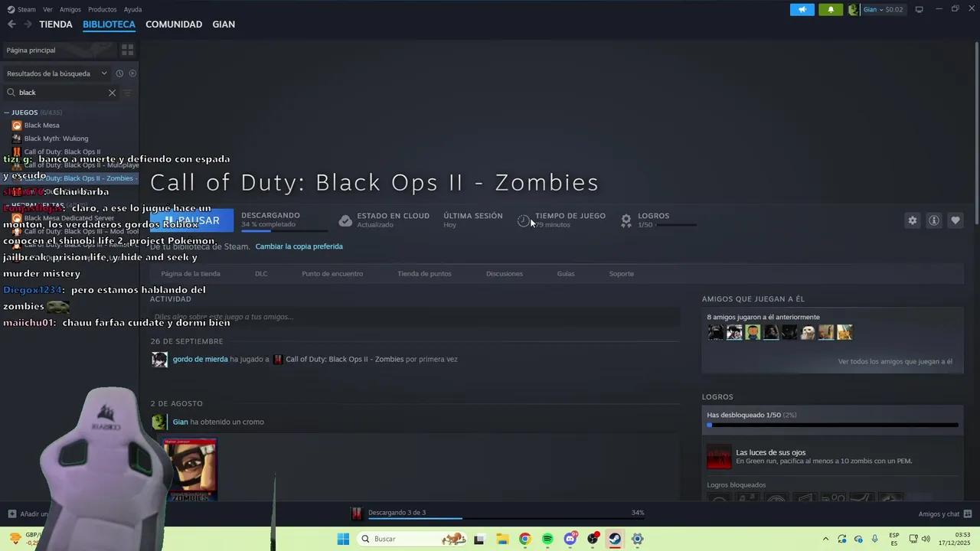This screenshot has height=551, width=980.
Task: Click the achievements progress bar
Action: [x=832, y=425]
